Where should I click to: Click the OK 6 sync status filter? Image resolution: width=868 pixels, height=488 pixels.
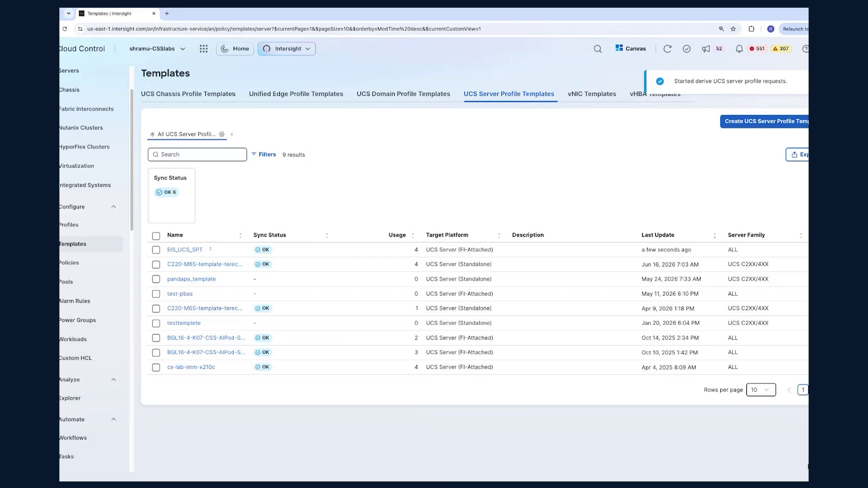click(x=166, y=192)
